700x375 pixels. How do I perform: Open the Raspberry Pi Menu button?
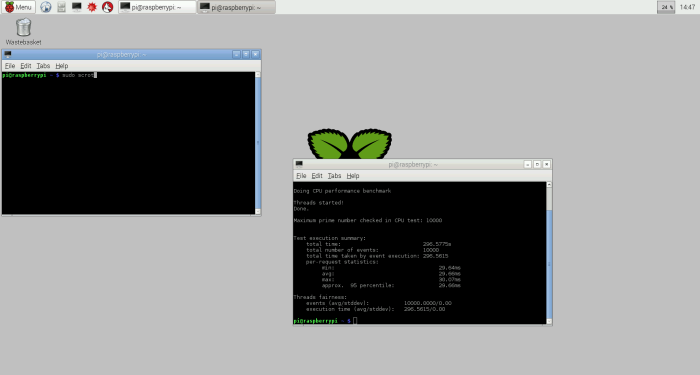coord(18,7)
